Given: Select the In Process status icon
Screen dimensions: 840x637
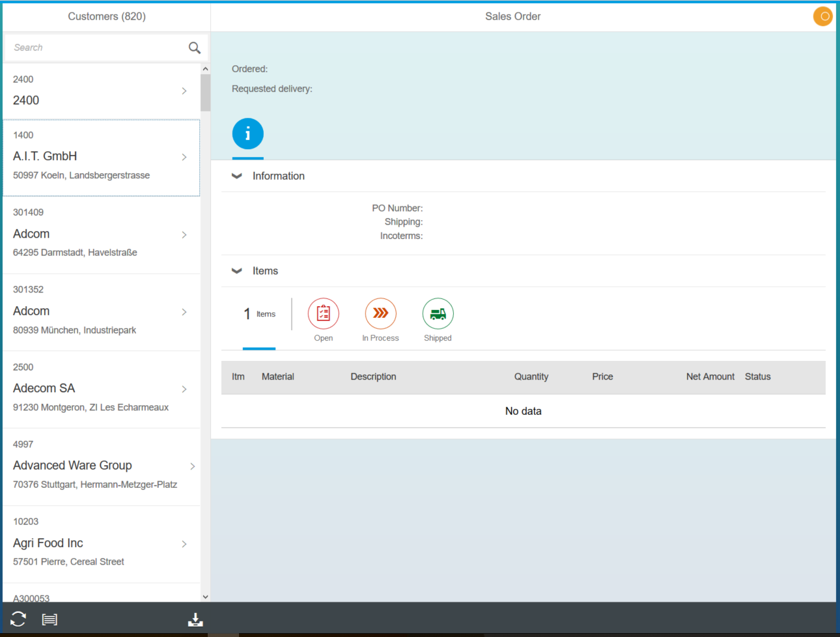Looking at the screenshot, I should 380,313.
